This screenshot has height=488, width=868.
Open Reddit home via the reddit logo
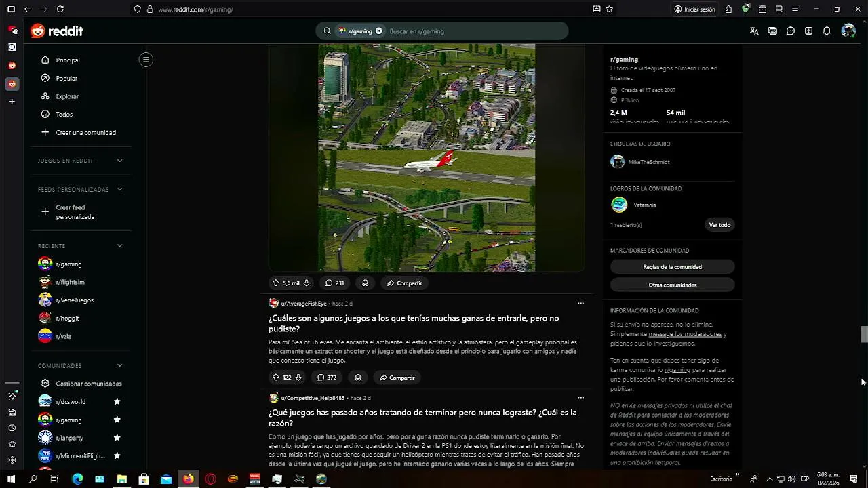(x=56, y=30)
